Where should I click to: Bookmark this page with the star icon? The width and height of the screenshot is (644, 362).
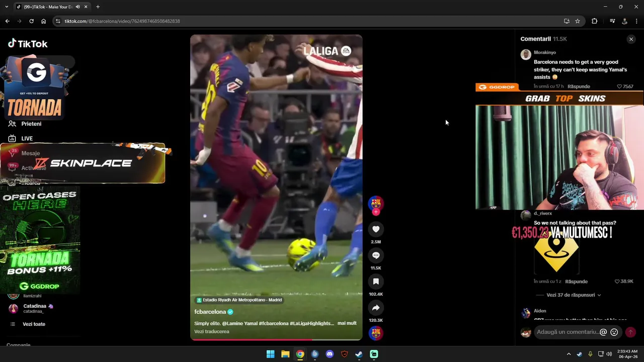578,21
